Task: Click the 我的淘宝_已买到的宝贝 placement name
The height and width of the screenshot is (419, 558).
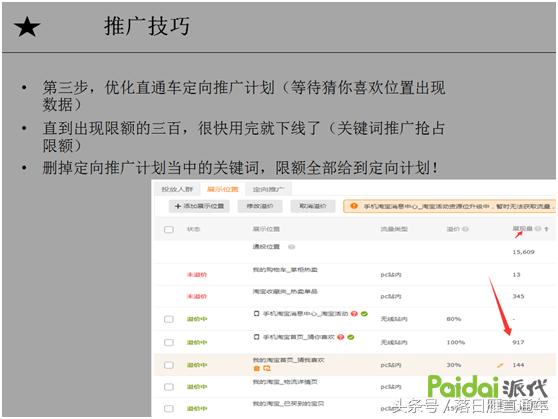Action: pos(288,403)
